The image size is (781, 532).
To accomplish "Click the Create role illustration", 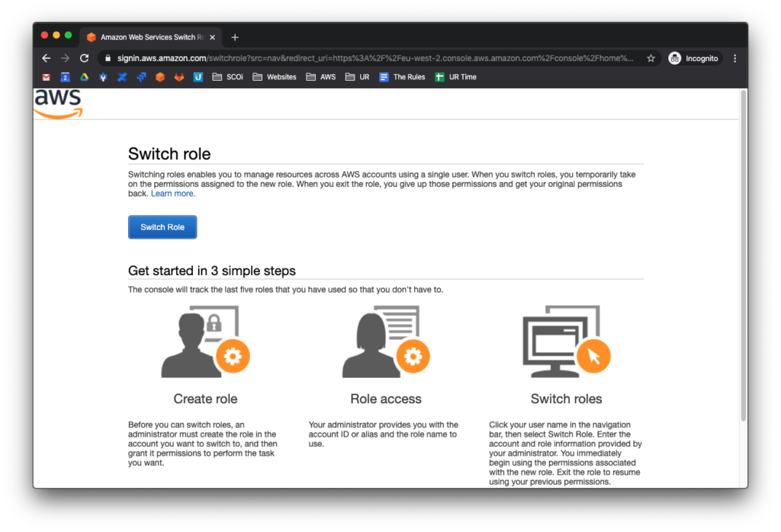I will [205, 341].
